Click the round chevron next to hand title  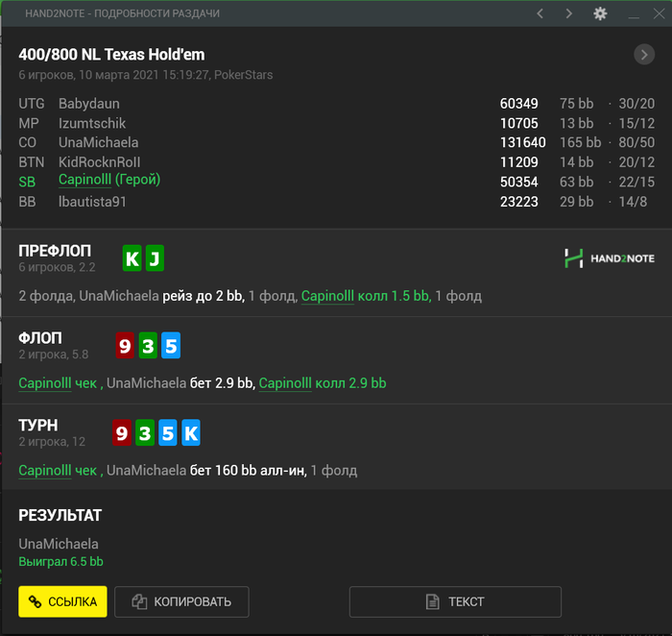[644, 55]
